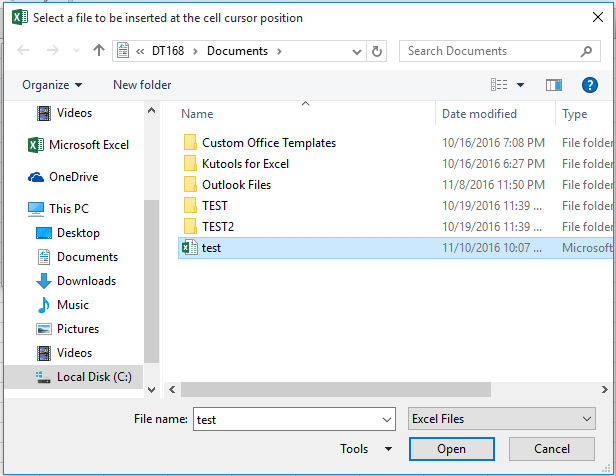Click in the Search Documents field
616x476 pixels.
coord(490,51)
